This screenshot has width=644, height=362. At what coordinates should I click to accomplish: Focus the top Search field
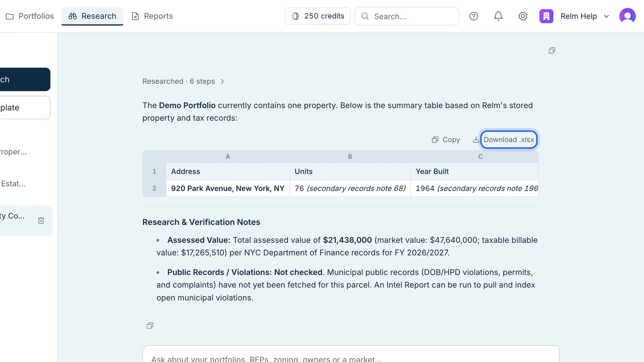(407, 16)
